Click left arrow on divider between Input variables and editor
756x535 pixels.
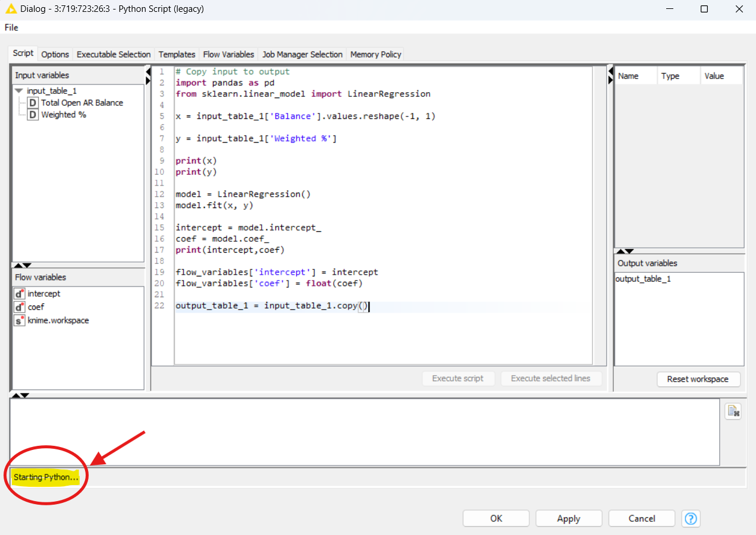148,71
